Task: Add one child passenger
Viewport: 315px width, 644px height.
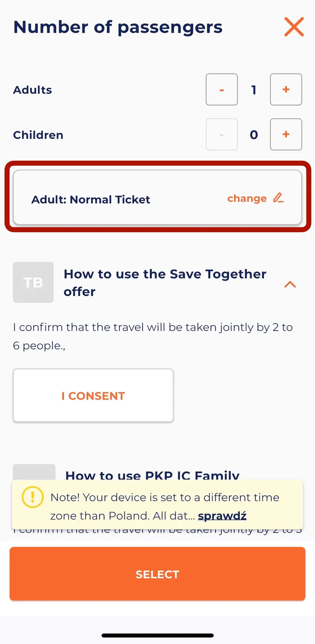Action: 286,134
